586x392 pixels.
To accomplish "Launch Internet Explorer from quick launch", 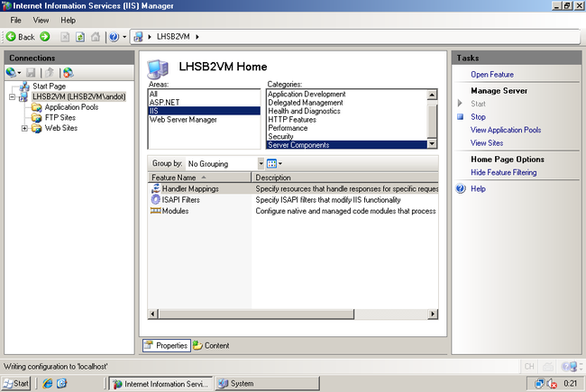I will point(48,383).
